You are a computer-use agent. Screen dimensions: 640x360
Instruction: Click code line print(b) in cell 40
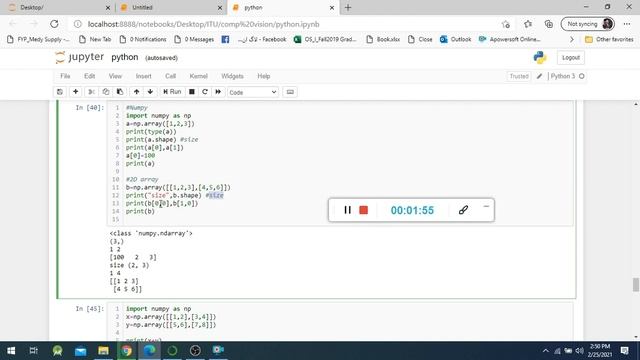pos(140,211)
